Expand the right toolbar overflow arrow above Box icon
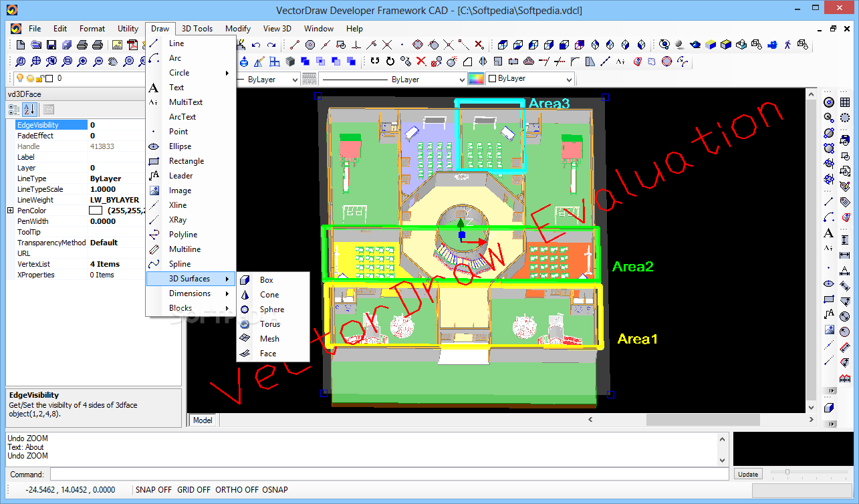Image resolution: width=859 pixels, height=504 pixels. (832, 390)
